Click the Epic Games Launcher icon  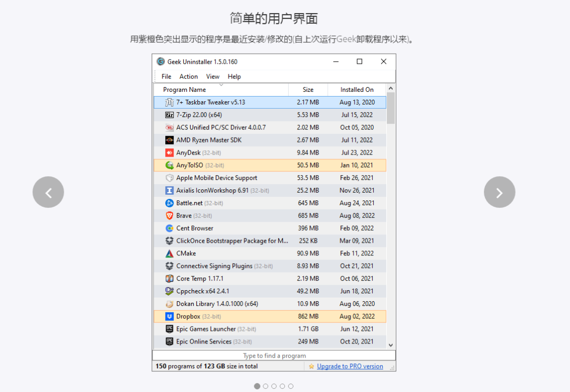[169, 329]
